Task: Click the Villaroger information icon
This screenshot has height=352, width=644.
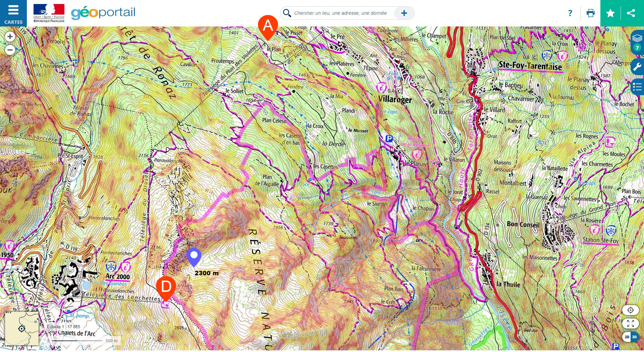Action: click(381, 88)
